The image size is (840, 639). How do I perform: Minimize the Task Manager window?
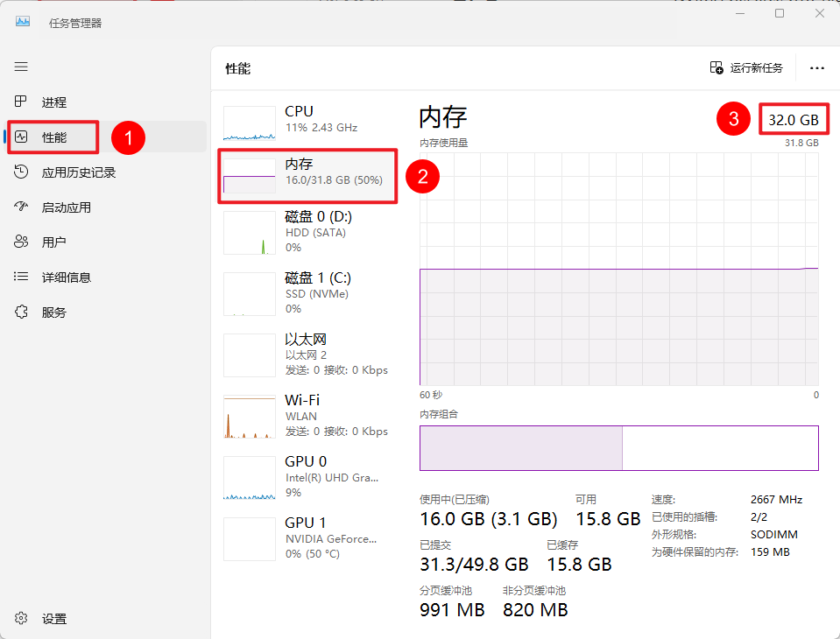[x=740, y=13]
